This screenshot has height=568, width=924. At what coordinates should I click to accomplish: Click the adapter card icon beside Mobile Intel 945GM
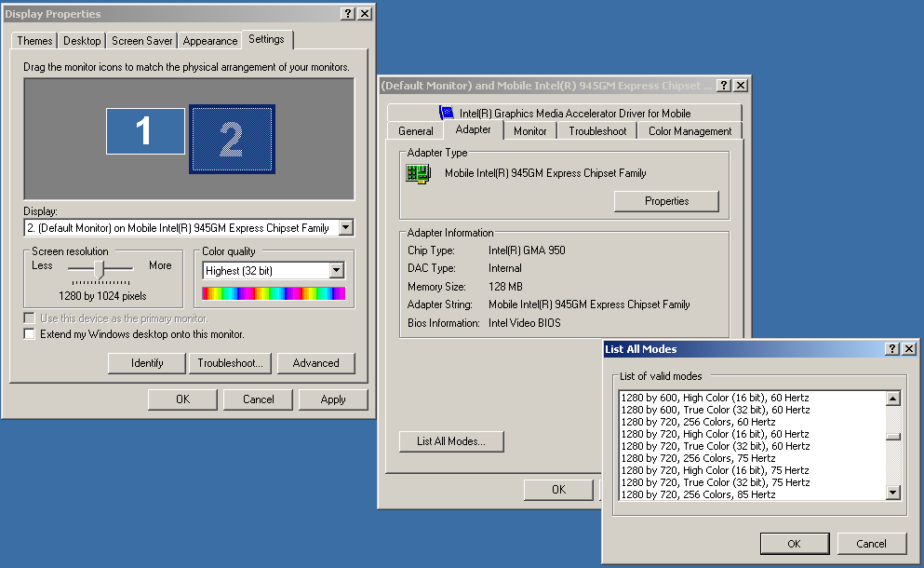click(419, 174)
